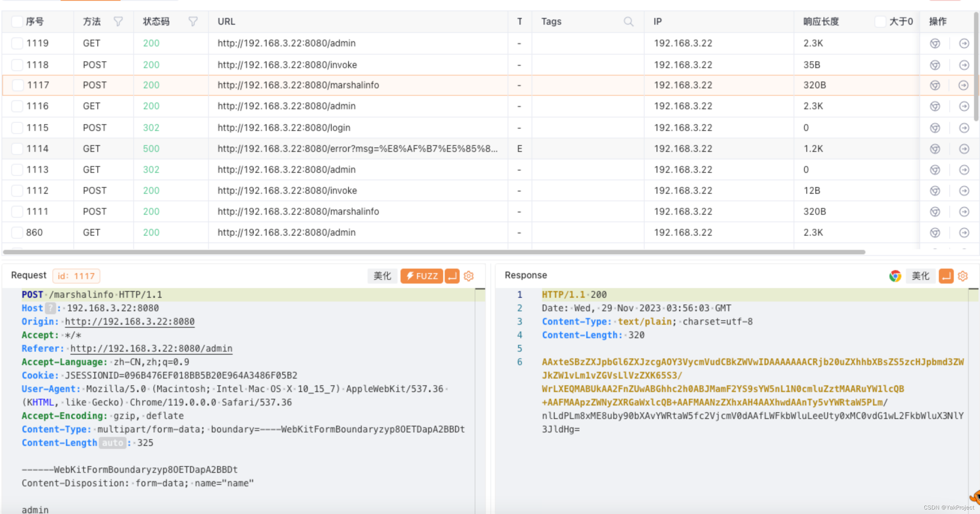Select checkbox for row 1118

point(17,65)
